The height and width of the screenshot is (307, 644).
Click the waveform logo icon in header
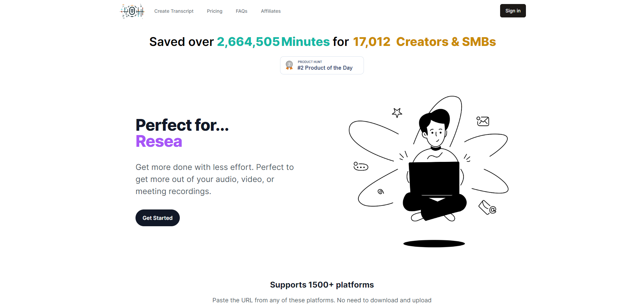132,11
